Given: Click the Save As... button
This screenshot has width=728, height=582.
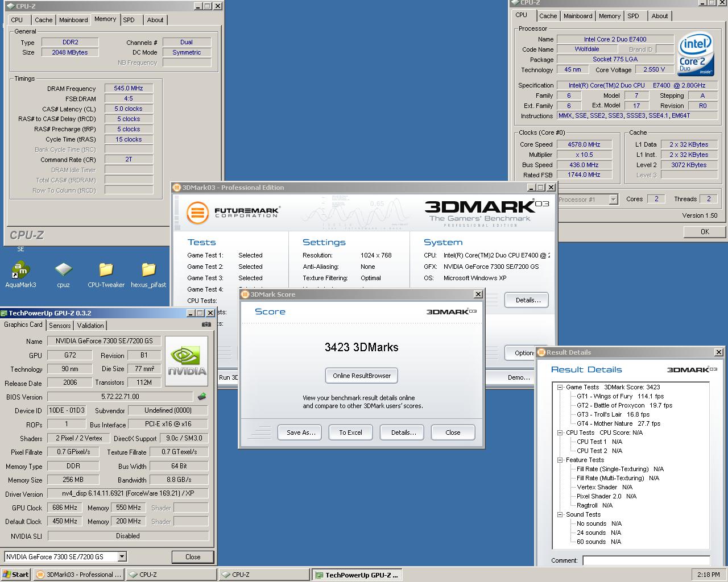Looking at the screenshot, I should click(300, 433).
